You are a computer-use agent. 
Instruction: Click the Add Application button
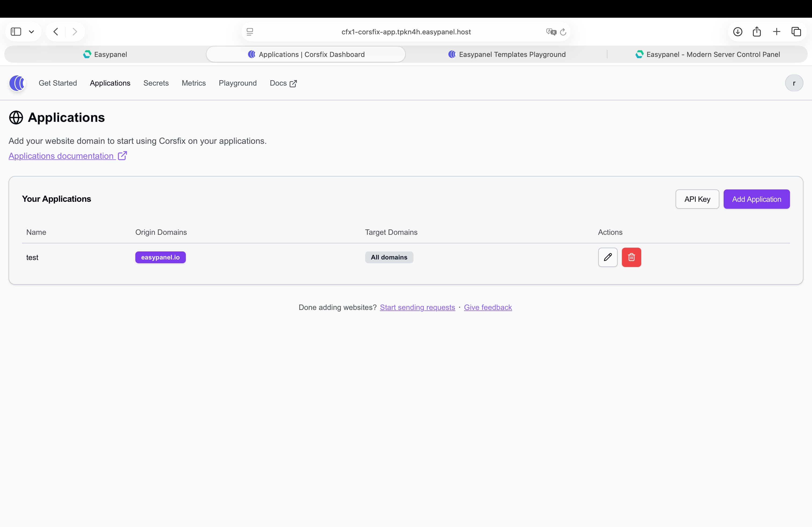click(x=756, y=199)
